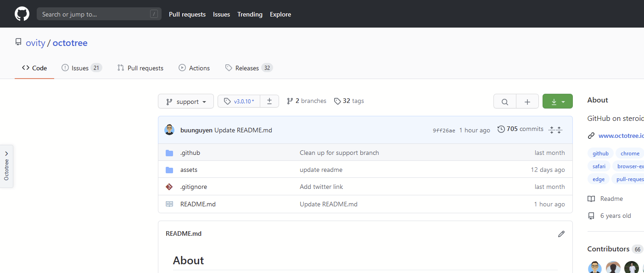Open the octotree repository link

[x=70, y=43]
